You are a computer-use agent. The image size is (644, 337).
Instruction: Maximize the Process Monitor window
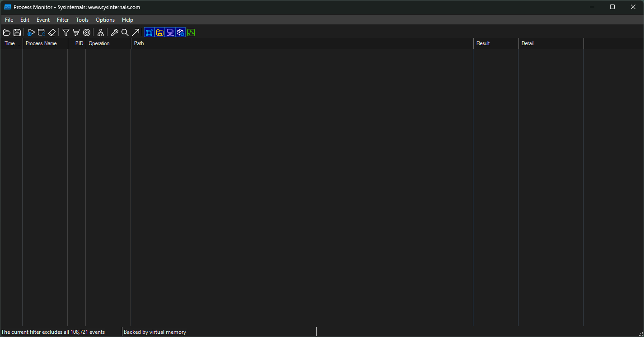(612, 7)
